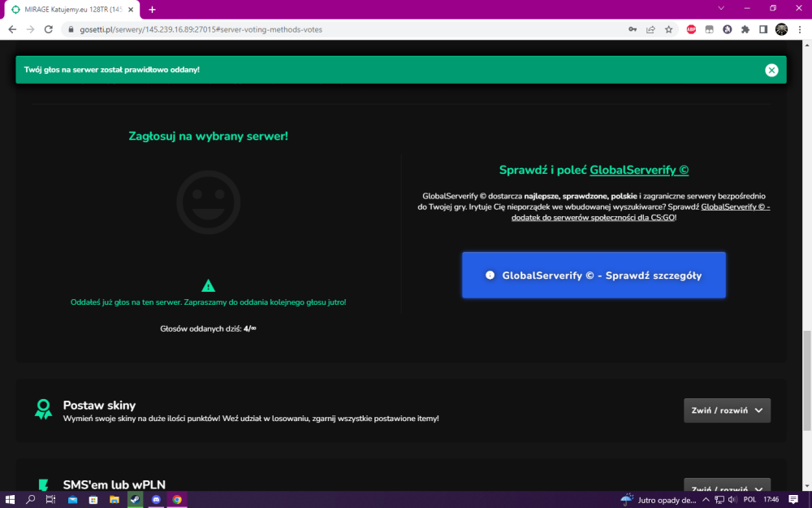Viewport: 812px width, 508px height.
Task: Click the SMS'em lub wPLN section icon
Action: click(44, 485)
